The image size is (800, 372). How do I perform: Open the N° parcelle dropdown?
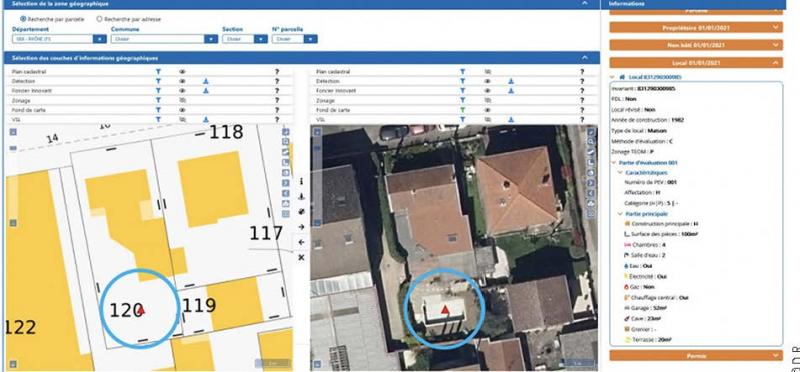click(311, 39)
